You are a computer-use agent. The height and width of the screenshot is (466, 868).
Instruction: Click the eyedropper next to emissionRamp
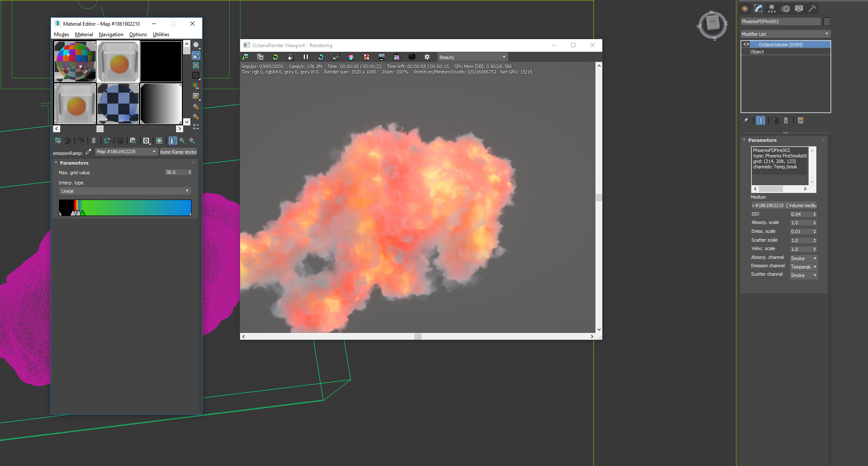click(x=88, y=152)
